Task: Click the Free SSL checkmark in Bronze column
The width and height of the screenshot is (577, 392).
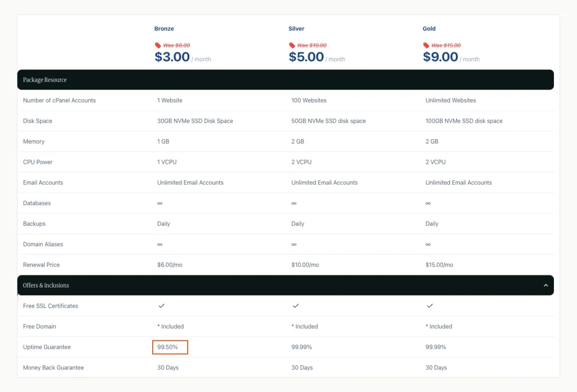Action: 162,306
